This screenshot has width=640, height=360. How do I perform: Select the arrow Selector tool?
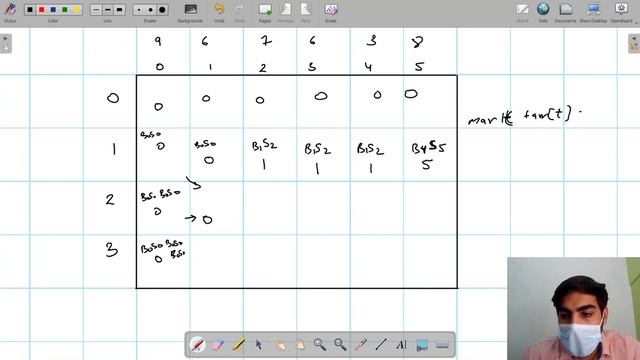[259, 345]
